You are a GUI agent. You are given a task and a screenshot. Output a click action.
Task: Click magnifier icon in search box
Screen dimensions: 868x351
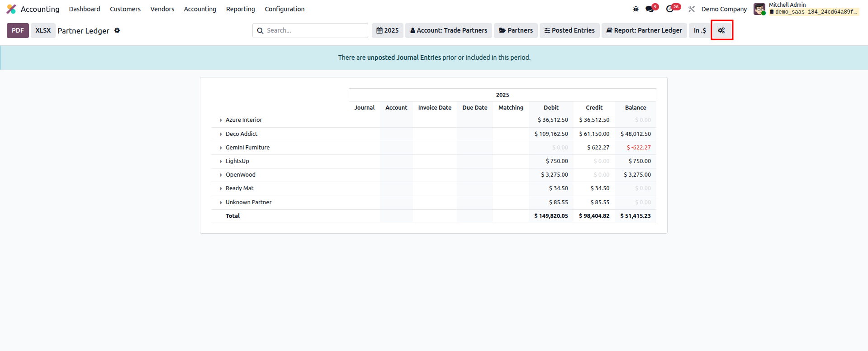pos(260,30)
